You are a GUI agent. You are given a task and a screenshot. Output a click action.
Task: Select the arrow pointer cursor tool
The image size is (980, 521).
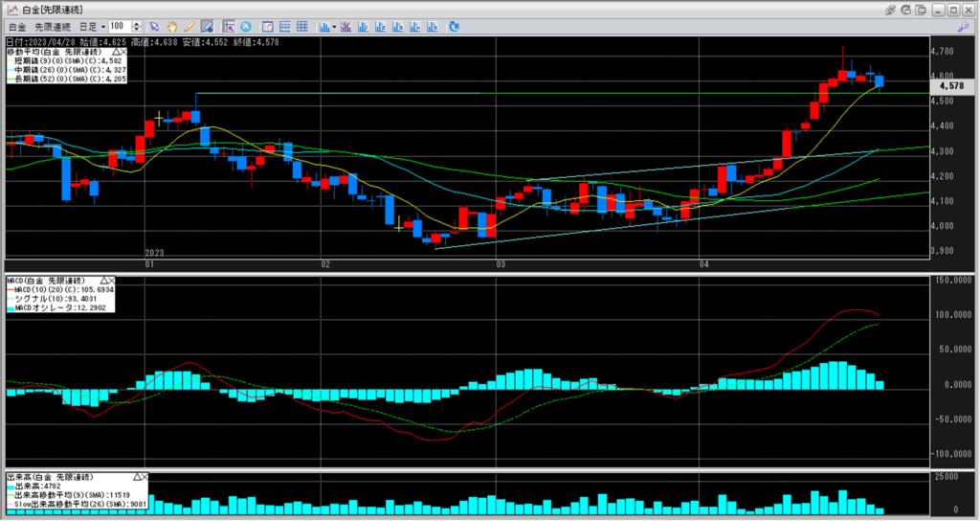[155, 26]
